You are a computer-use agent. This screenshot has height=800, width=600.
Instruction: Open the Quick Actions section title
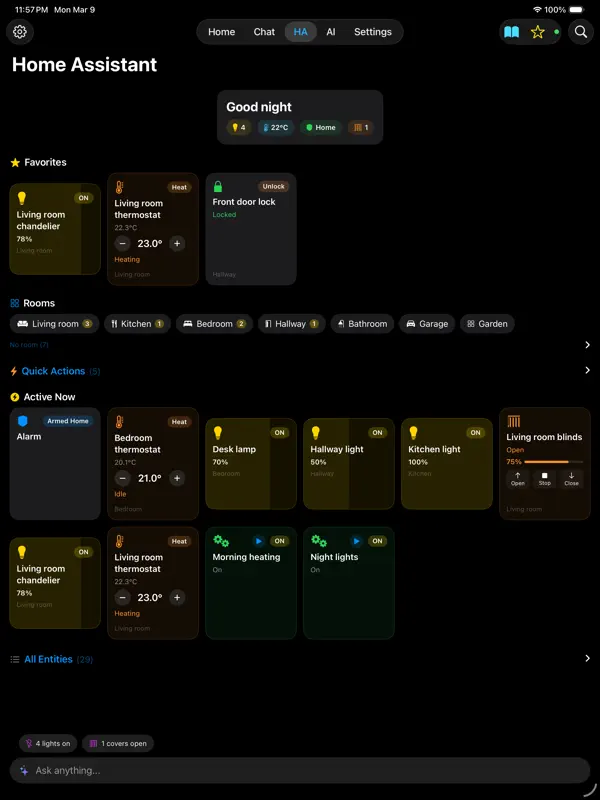[x=53, y=371]
